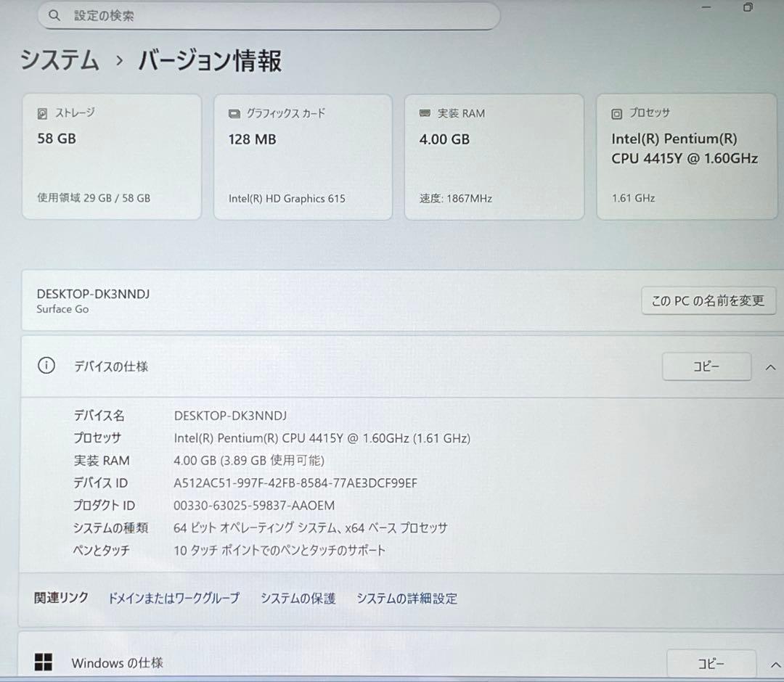This screenshot has height=682, width=784.
Task: Click the 実装 RAM memory icon
Action: tap(424, 113)
